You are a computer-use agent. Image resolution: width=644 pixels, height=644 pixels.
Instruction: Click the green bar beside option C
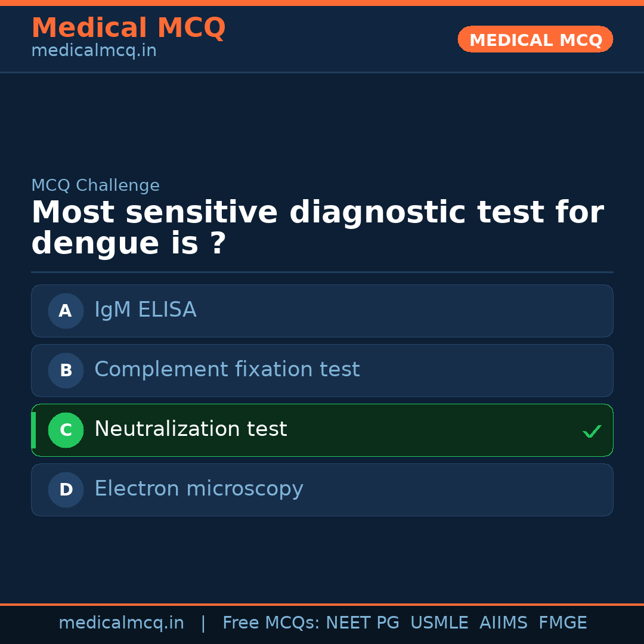click(x=33, y=430)
